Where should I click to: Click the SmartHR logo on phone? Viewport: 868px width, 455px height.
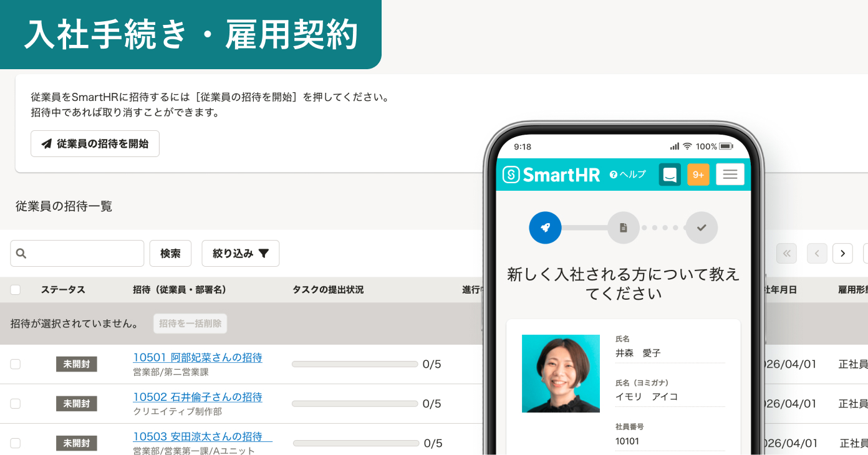[551, 175]
